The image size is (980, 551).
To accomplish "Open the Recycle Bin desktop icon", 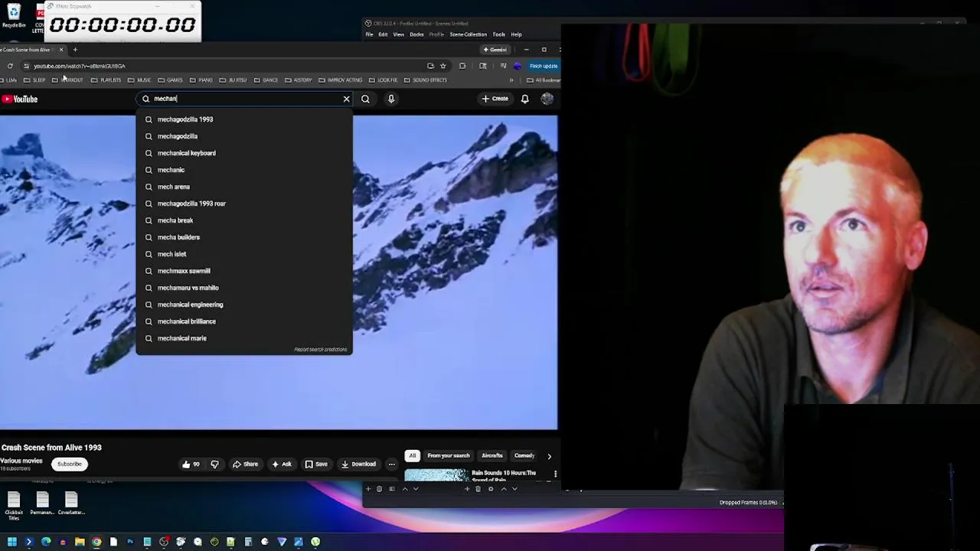I will click(x=14, y=16).
